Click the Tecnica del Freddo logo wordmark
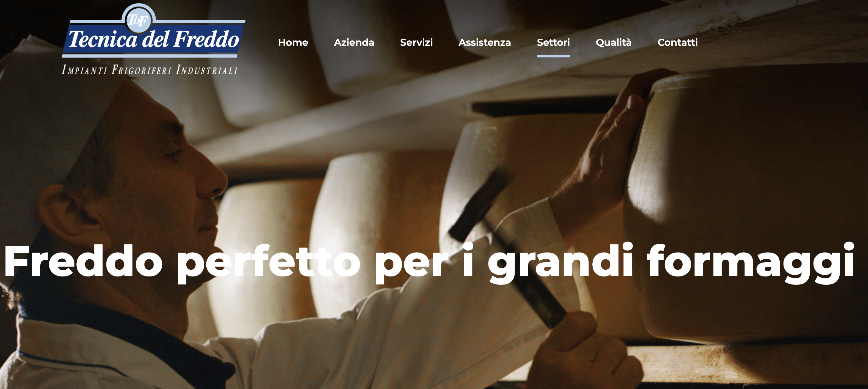 [x=154, y=39]
